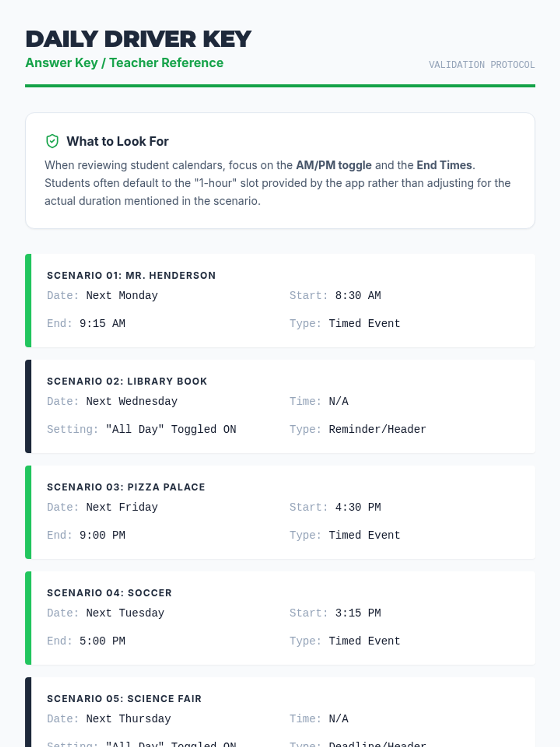560x747 pixels.
Task: Select Scenario 05: Science Fair heading
Action: 124,699
